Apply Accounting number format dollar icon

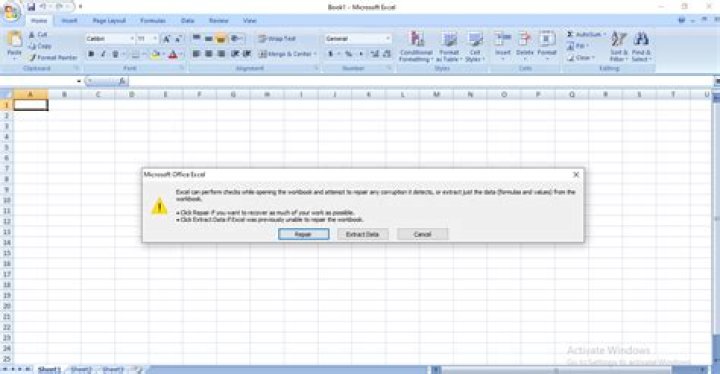pos(330,54)
